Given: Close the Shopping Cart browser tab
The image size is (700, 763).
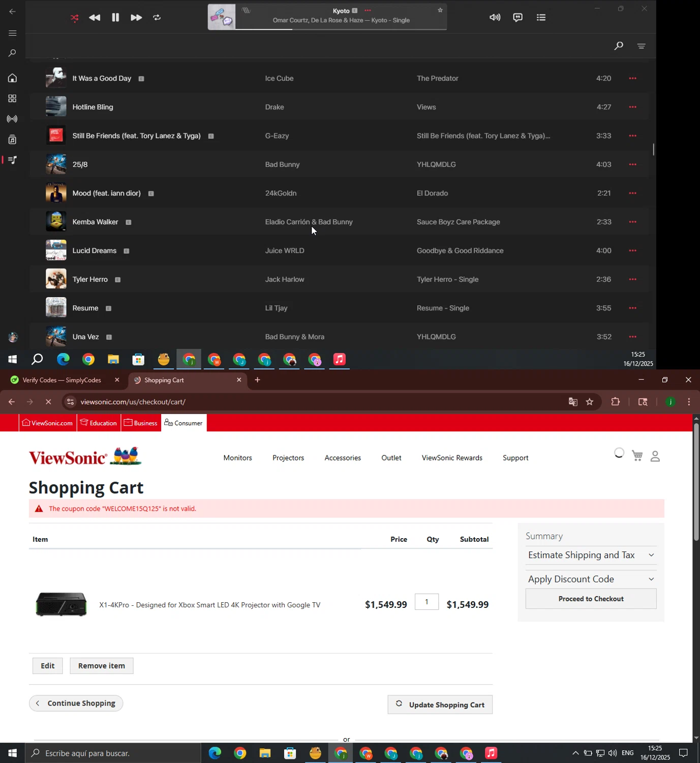Looking at the screenshot, I should coord(239,380).
